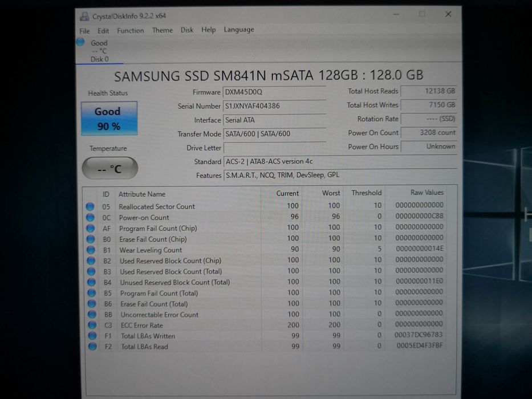Screen dimensions: 532x399
Task: Click the Features field
Action: coord(340,175)
